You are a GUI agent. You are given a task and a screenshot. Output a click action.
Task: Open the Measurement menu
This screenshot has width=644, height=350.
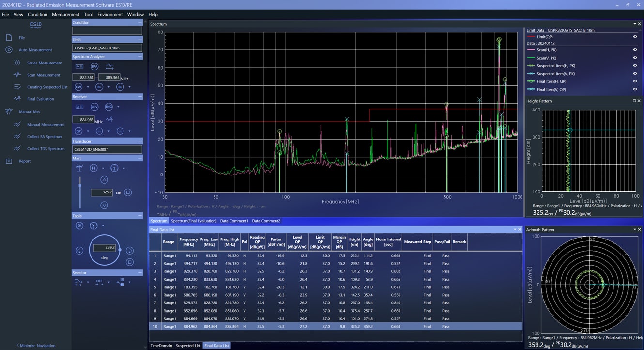tap(65, 14)
